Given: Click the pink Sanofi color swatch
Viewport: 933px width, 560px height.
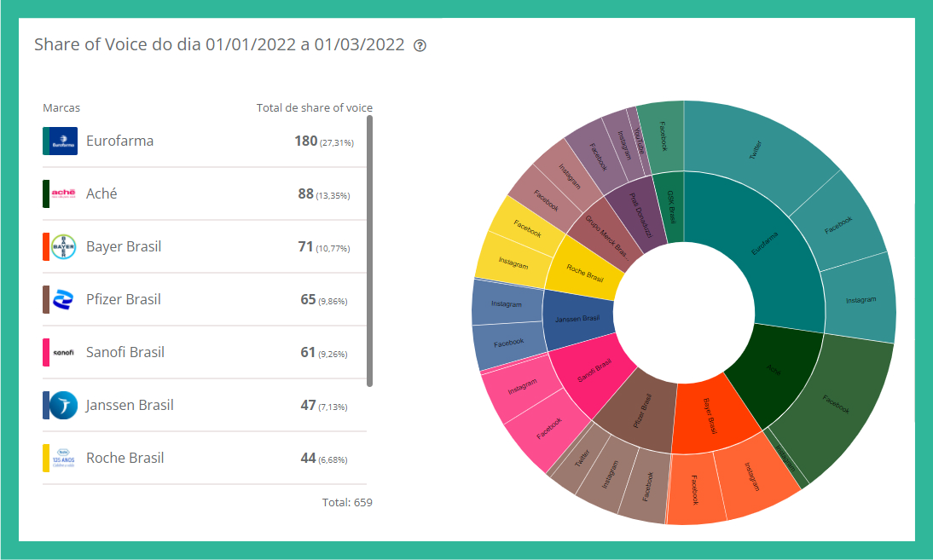Looking at the screenshot, I should [x=46, y=353].
